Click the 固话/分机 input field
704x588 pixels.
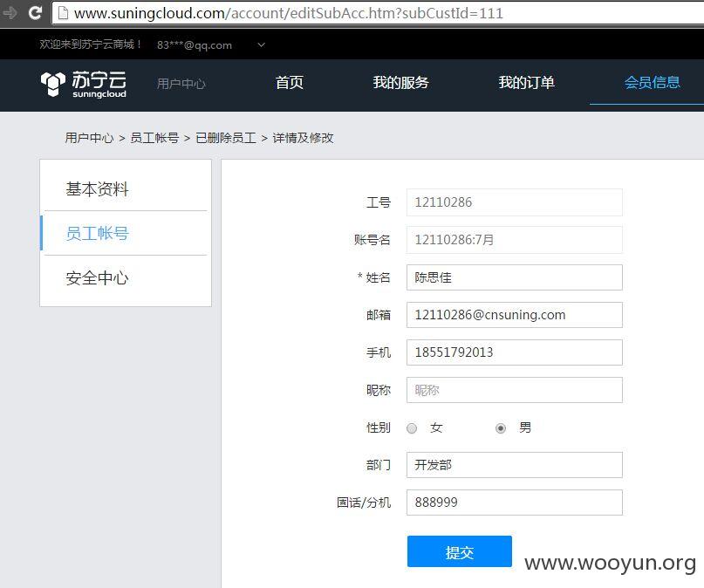point(515,503)
